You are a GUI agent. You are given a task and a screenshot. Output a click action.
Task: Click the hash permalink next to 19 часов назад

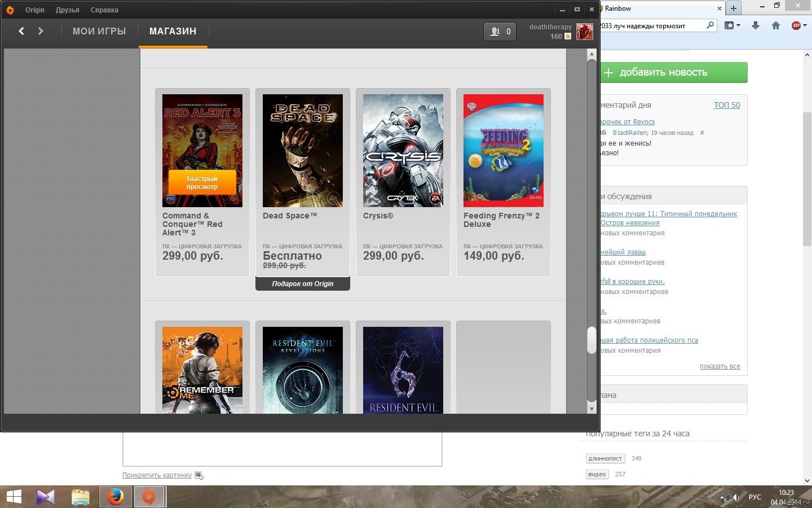702,133
